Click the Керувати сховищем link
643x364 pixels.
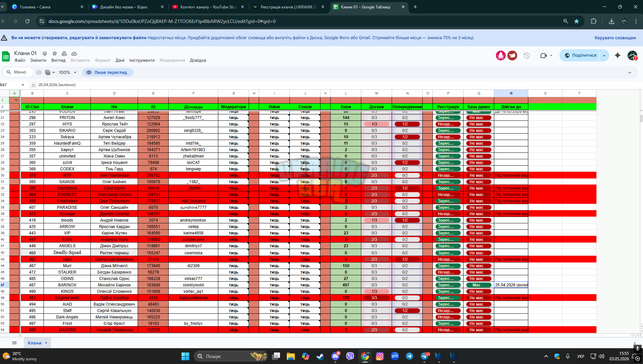pyautogui.click(x=615, y=38)
